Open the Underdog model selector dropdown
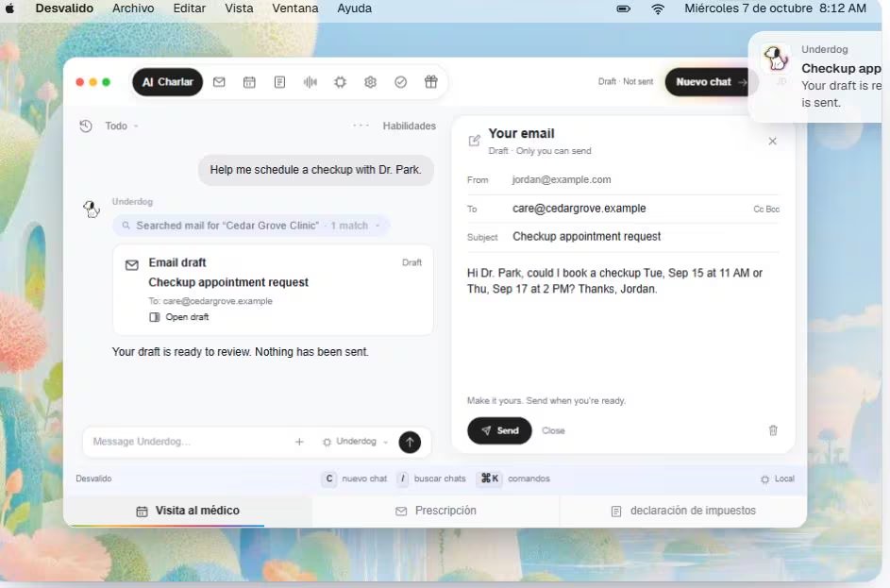Image resolution: width=890 pixels, height=588 pixels. point(355,442)
